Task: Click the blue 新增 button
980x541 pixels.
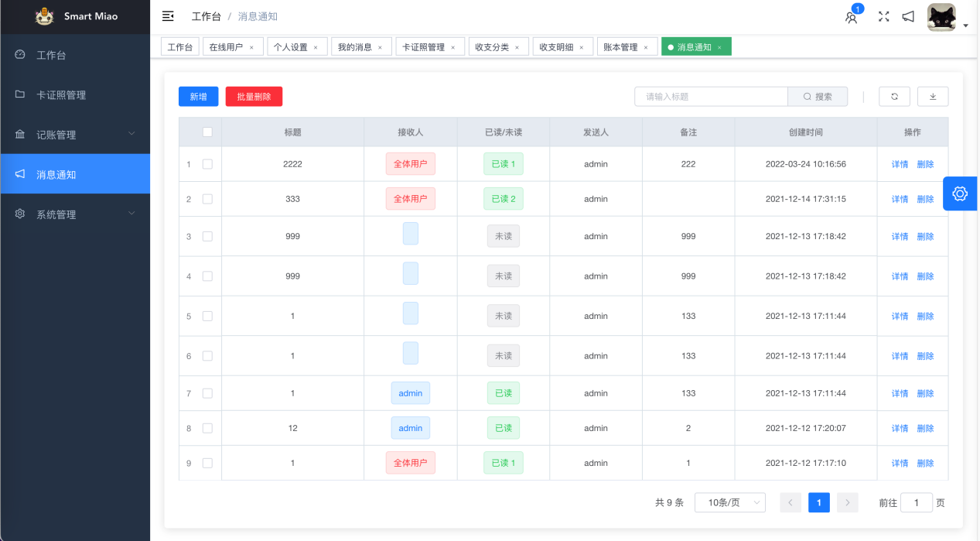Action: tap(198, 97)
